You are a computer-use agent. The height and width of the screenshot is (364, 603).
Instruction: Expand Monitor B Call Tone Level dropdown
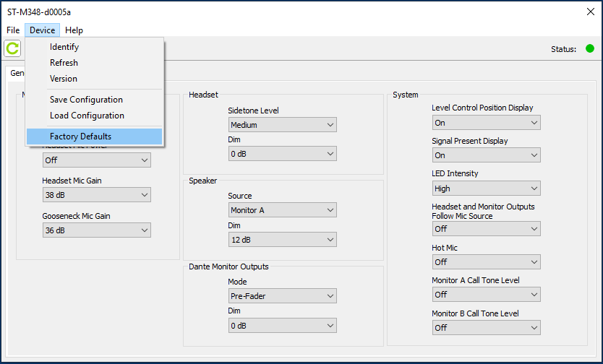(x=486, y=328)
